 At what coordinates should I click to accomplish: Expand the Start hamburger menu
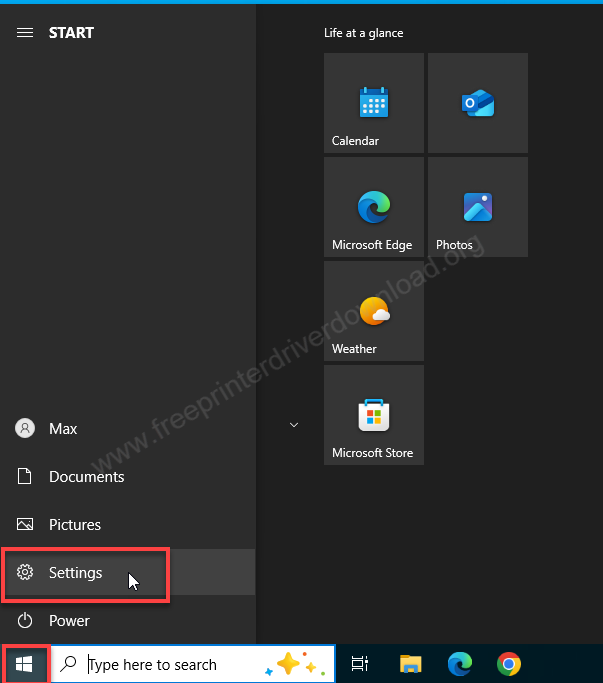click(25, 33)
